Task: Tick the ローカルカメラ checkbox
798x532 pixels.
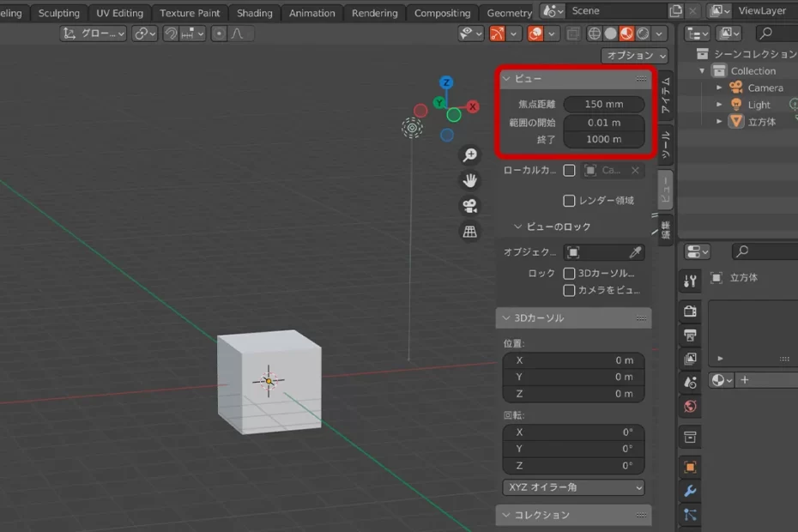Action: click(569, 171)
